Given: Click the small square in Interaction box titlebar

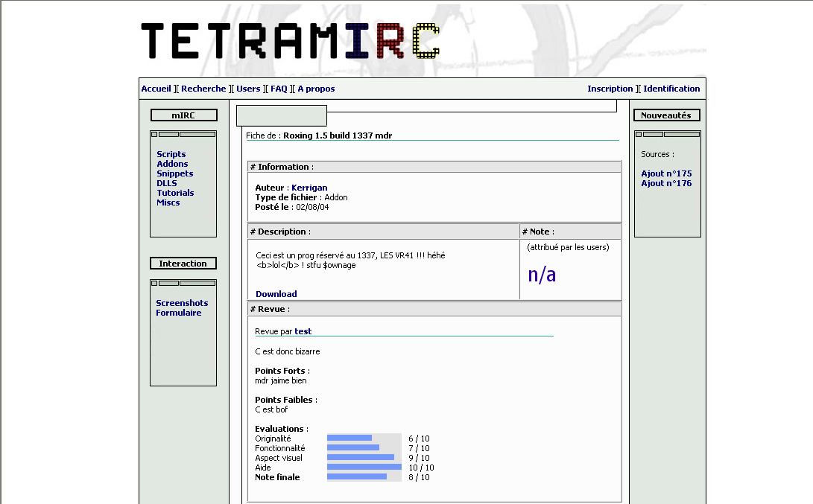Looking at the screenshot, I should pyautogui.click(x=154, y=284).
